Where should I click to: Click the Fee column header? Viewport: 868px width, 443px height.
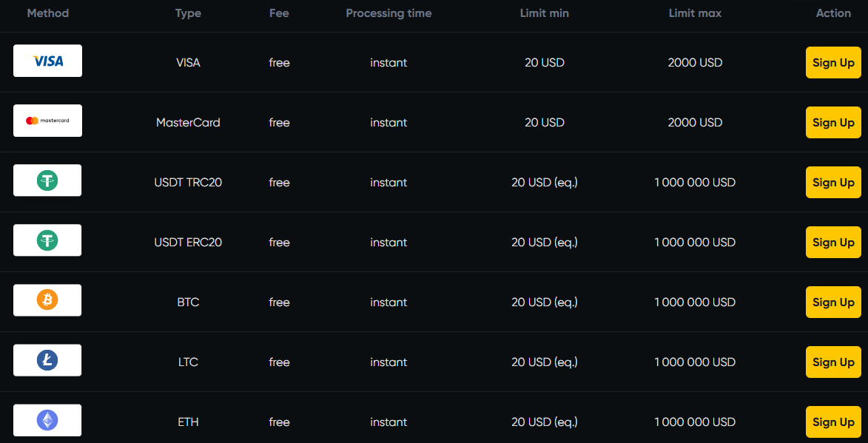click(x=279, y=13)
